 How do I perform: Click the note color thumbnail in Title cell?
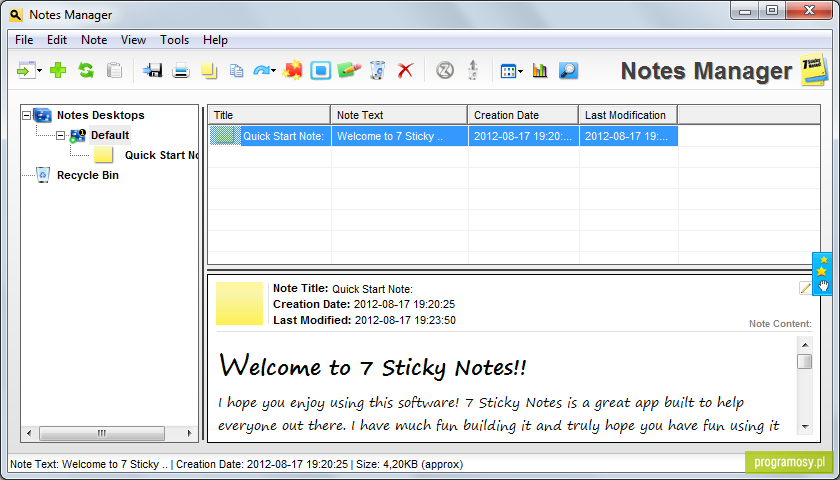tap(225, 136)
